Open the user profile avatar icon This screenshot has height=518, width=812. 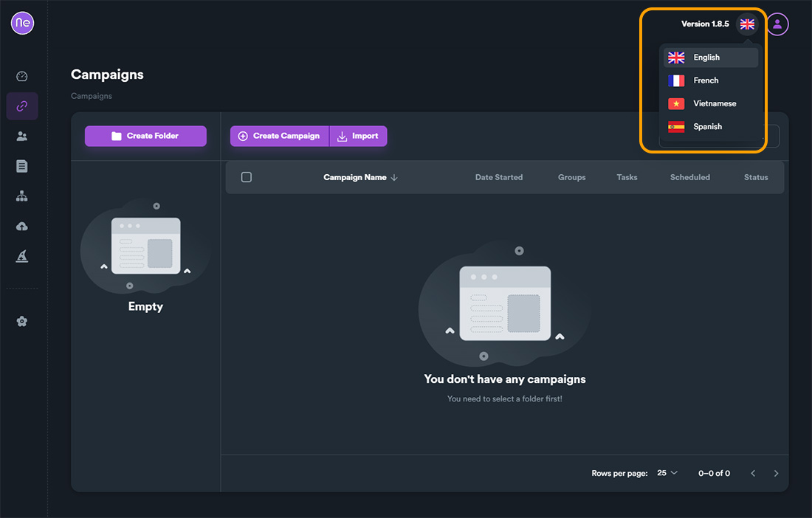coord(777,24)
